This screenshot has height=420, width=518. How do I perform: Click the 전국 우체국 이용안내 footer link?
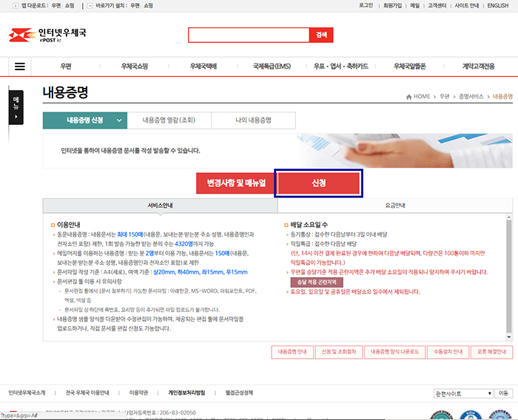87,393
